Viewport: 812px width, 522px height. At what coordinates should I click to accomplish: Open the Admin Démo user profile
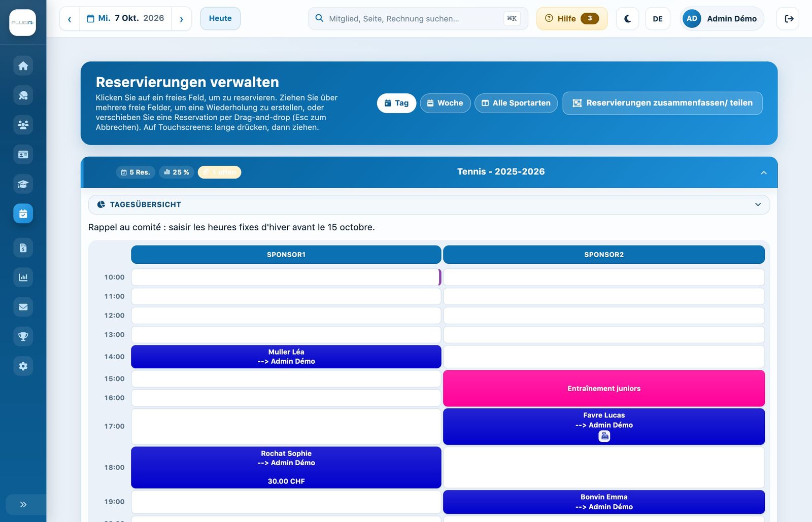[722, 19]
